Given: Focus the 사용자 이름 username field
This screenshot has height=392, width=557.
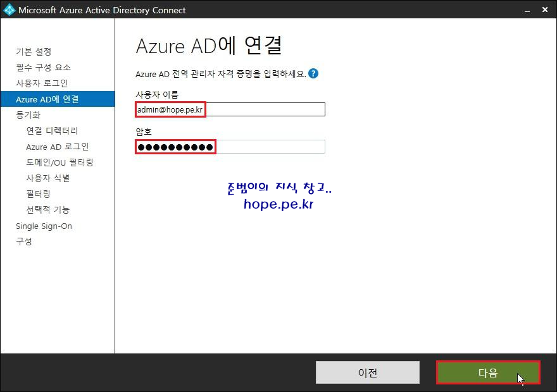Looking at the screenshot, I should point(230,109).
